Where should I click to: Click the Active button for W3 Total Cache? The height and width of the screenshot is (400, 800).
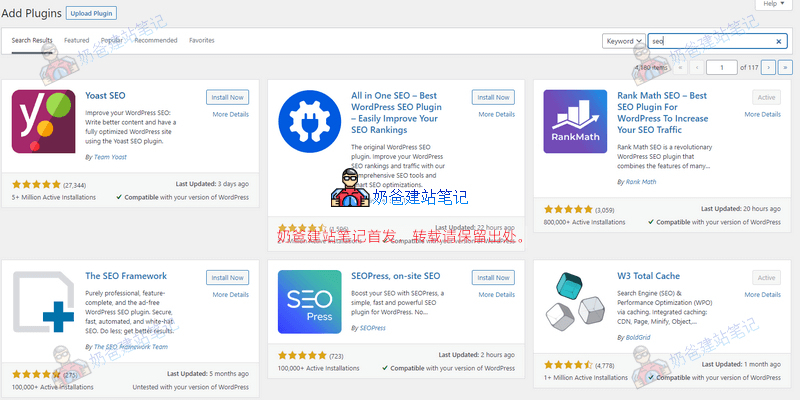click(766, 278)
